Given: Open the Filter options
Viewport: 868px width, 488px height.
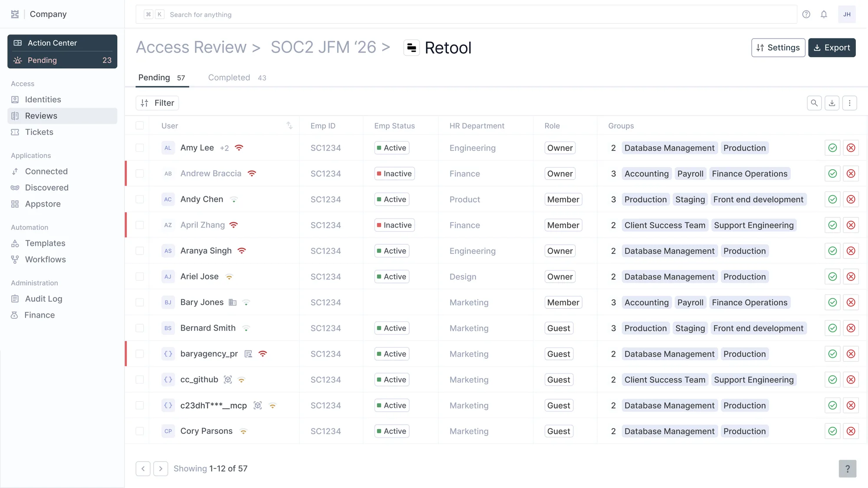Looking at the screenshot, I should point(157,103).
